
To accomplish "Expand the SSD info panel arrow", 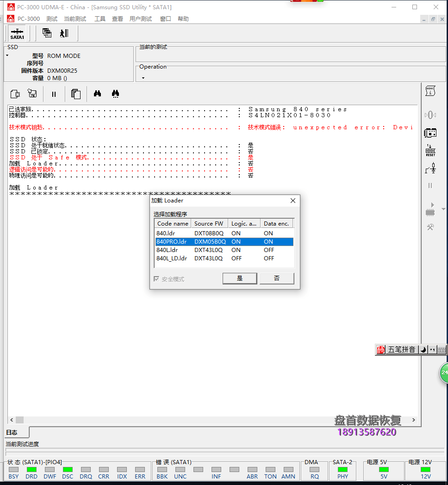I will tap(7, 56).
